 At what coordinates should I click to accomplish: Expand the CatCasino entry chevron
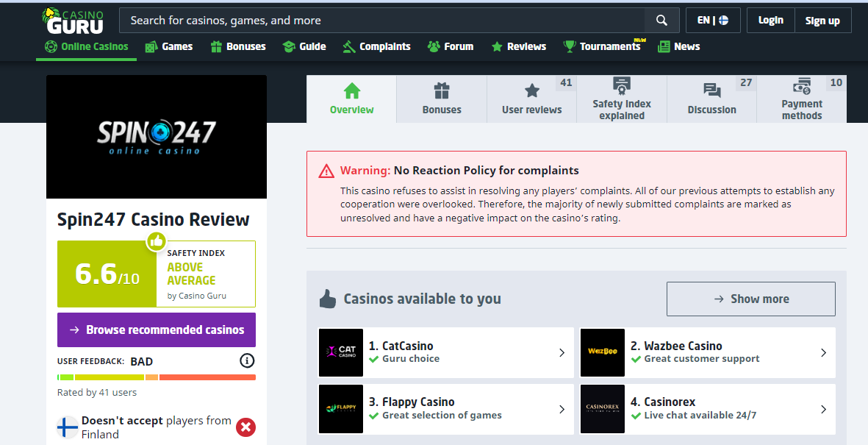point(562,352)
